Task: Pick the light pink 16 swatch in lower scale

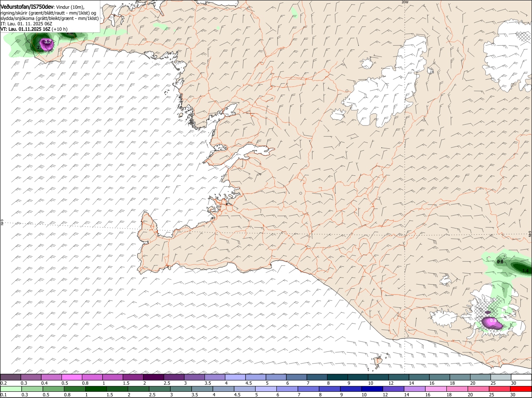Action: point(436,389)
